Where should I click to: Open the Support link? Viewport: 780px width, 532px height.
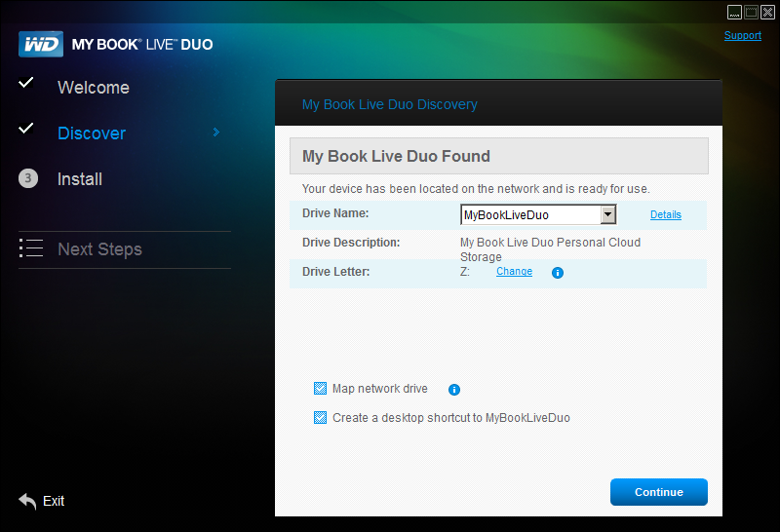pyautogui.click(x=742, y=35)
